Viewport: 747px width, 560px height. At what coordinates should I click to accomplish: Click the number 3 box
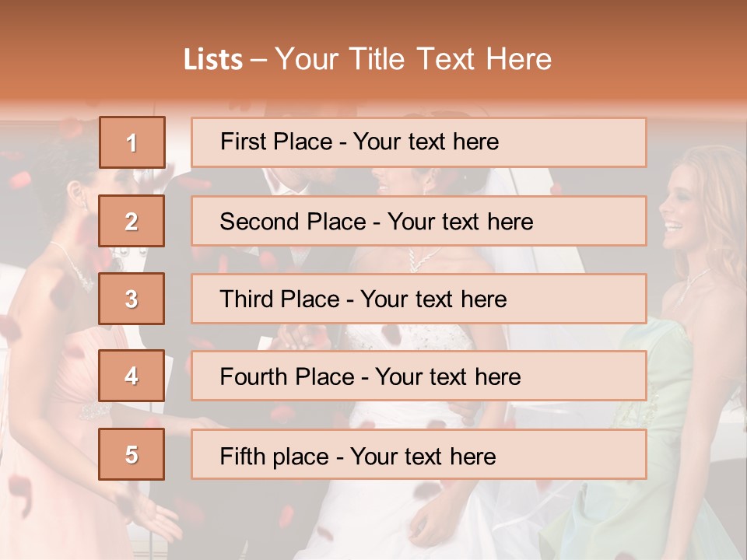132,299
